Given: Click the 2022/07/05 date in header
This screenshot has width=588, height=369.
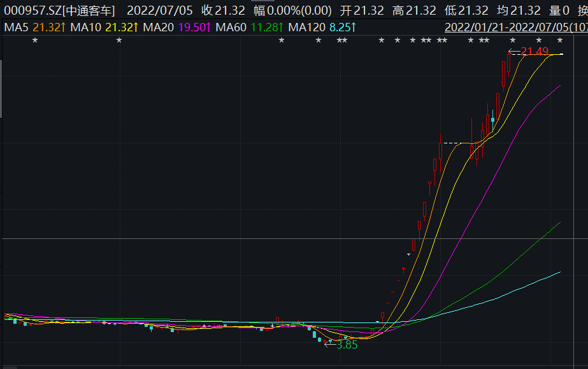Looking at the screenshot, I should pos(160,10).
